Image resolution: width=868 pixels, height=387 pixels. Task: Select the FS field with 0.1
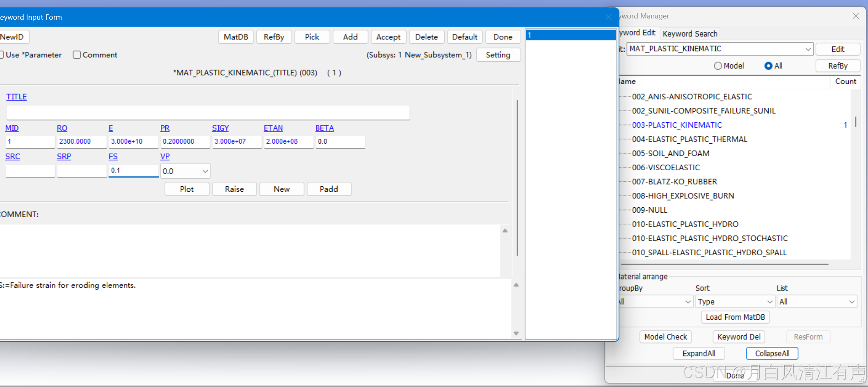click(133, 171)
